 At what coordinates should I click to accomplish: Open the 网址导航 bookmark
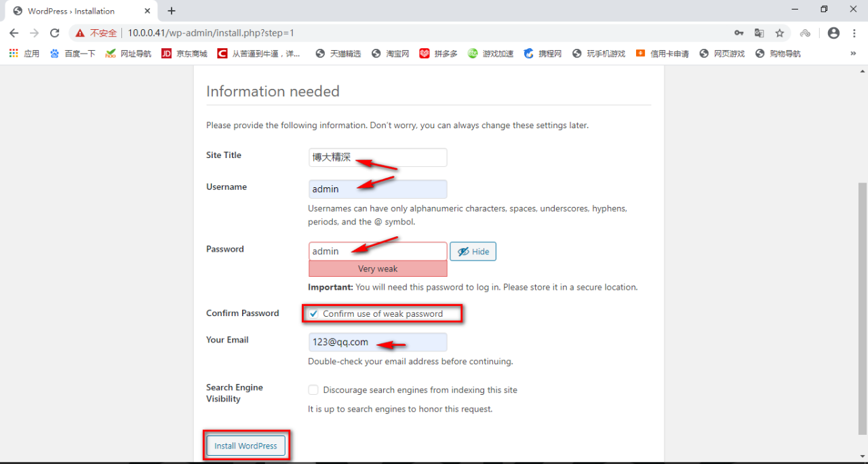(x=128, y=54)
